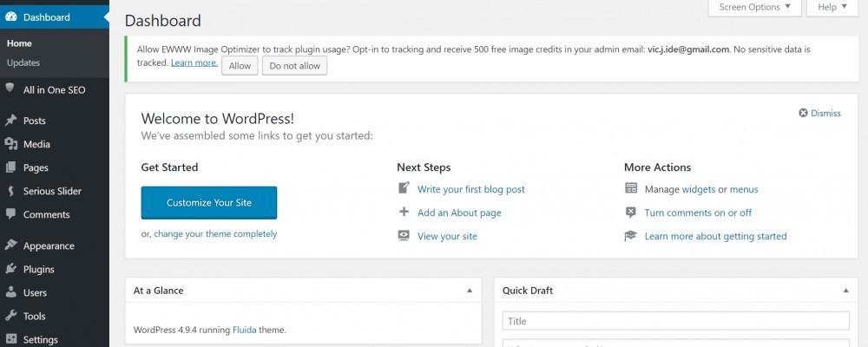Click Add an About page link
This screenshot has height=347, width=868.
(x=459, y=213)
